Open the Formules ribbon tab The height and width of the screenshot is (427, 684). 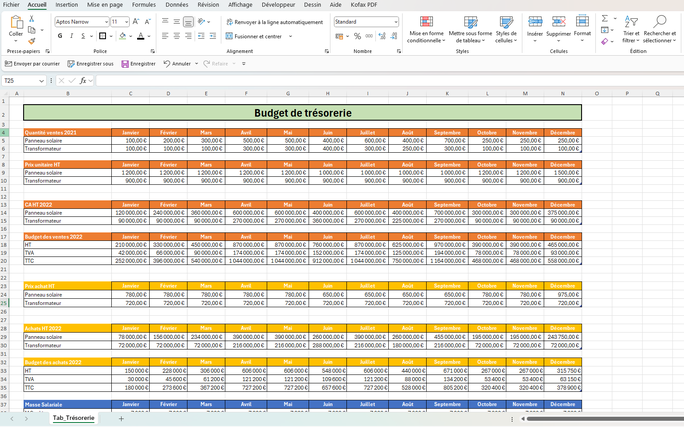click(x=143, y=5)
